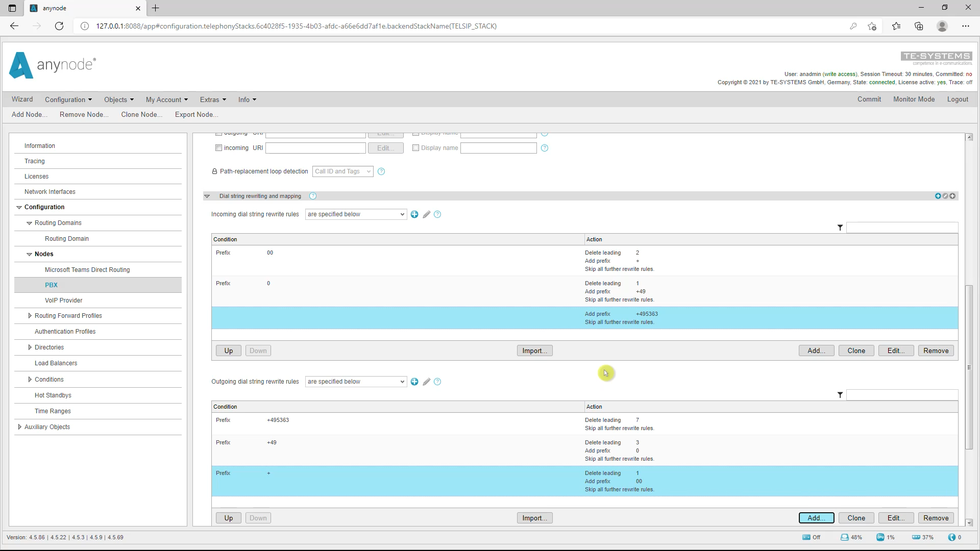The width and height of the screenshot is (980, 551).
Task: Open the Objects menu
Action: coord(119,99)
